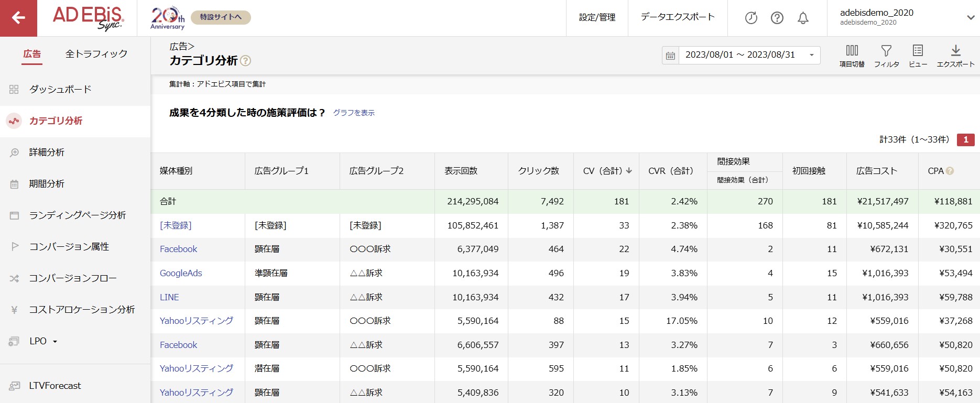Click pagination page 1 button
980x403 pixels.
966,140
